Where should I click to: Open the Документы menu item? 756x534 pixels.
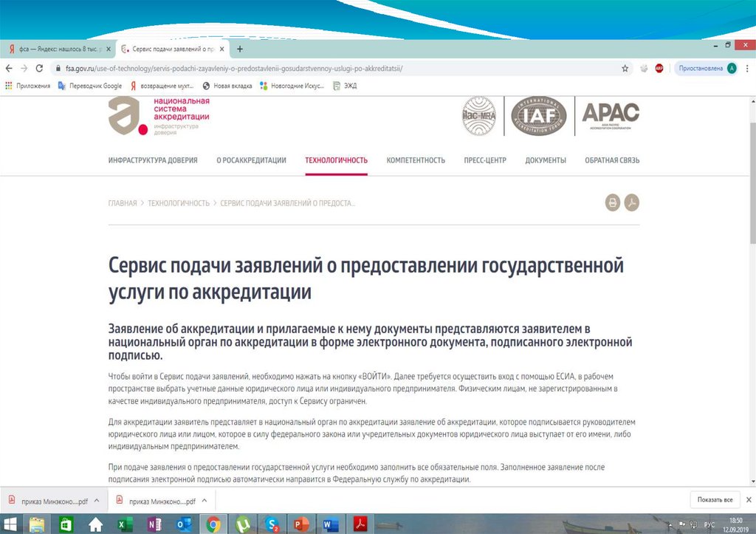click(546, 160)
